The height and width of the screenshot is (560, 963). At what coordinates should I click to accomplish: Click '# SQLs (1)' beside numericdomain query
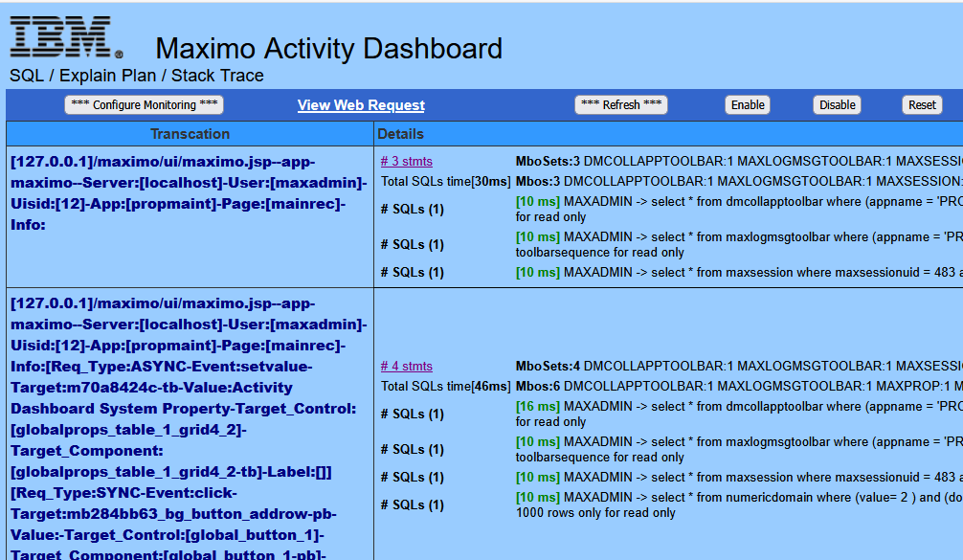coord(413,504)
